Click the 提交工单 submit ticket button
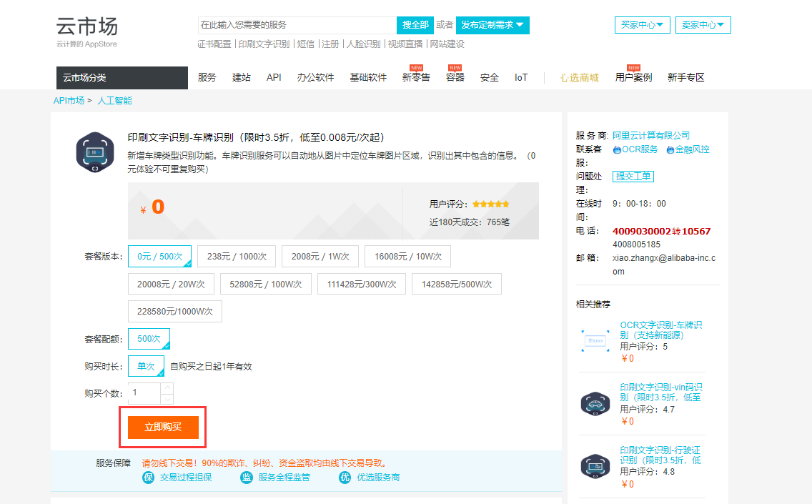812x504 pixels. (633, 177)
